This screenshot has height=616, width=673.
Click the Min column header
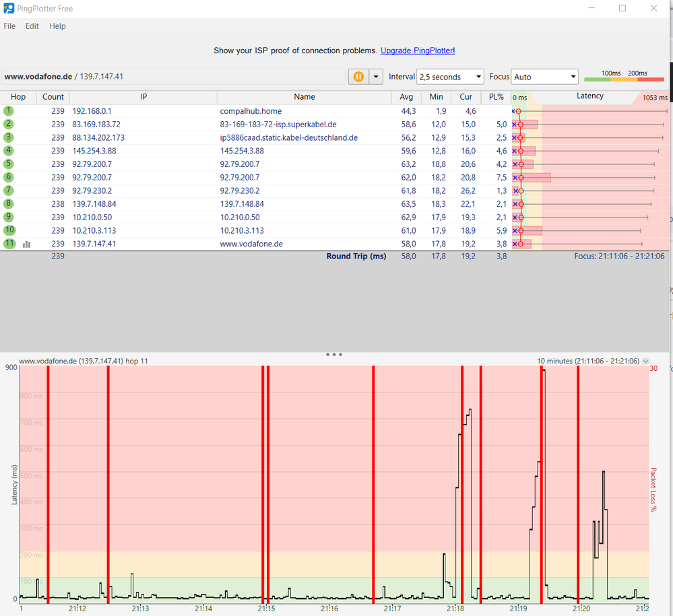[x=436, y=97]
